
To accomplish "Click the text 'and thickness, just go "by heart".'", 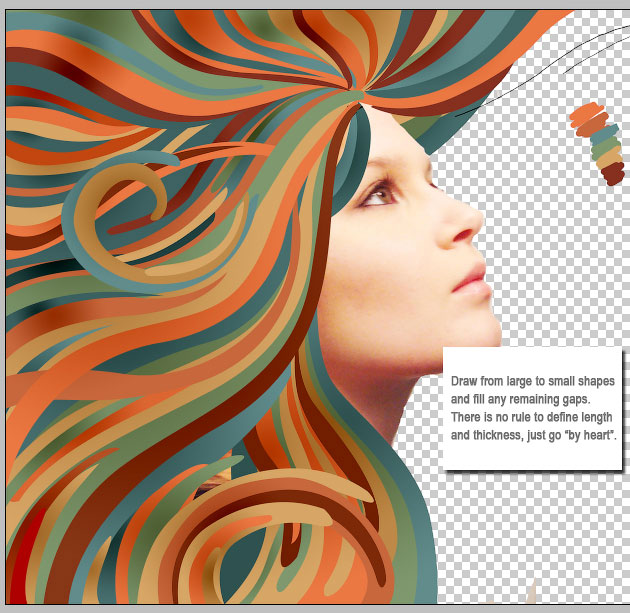I will click(x=533, y=435).
